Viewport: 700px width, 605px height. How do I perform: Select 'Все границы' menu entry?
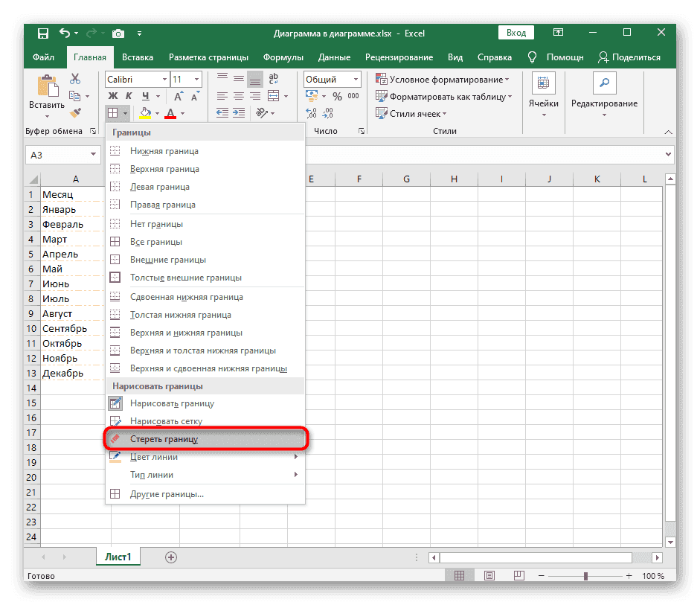pyautogui.click(x=156, y=242)
